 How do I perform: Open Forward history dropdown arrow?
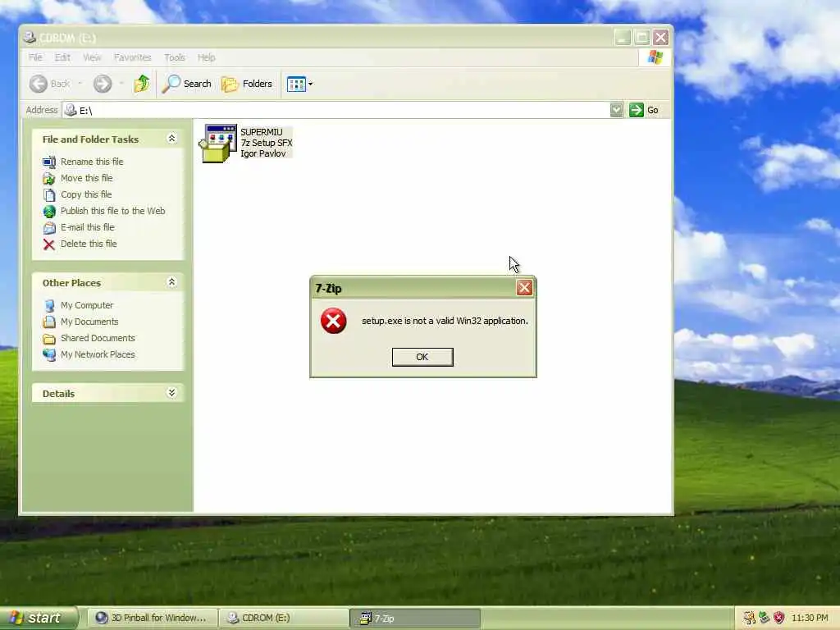click(x=121, y=84)
